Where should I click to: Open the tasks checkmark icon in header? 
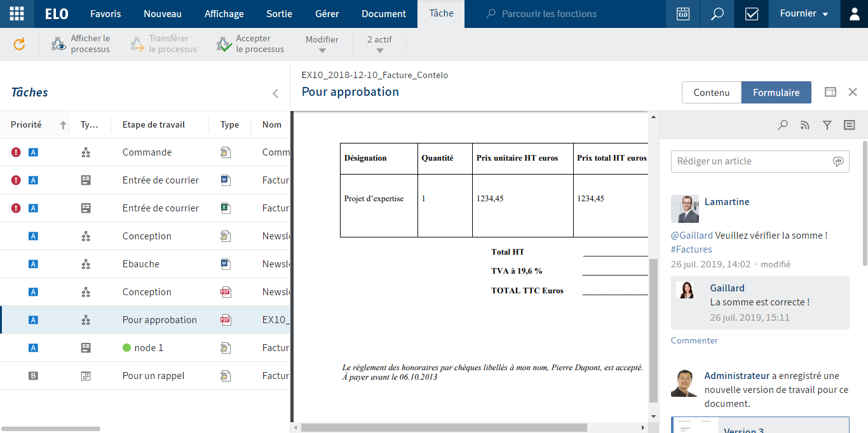coord(752,14)
